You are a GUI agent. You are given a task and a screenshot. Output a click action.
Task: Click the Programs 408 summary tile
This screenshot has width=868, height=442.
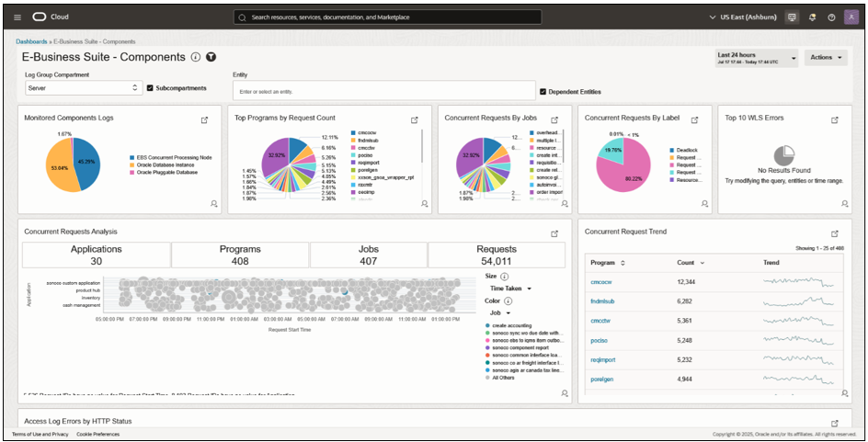click(x=240, y=255)
